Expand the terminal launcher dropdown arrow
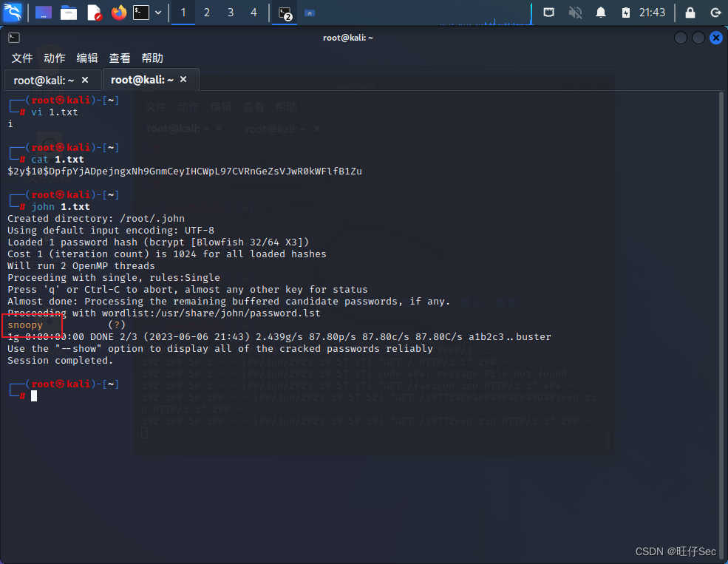Viewport: 728px width, 564px height. tap(158, 13)
